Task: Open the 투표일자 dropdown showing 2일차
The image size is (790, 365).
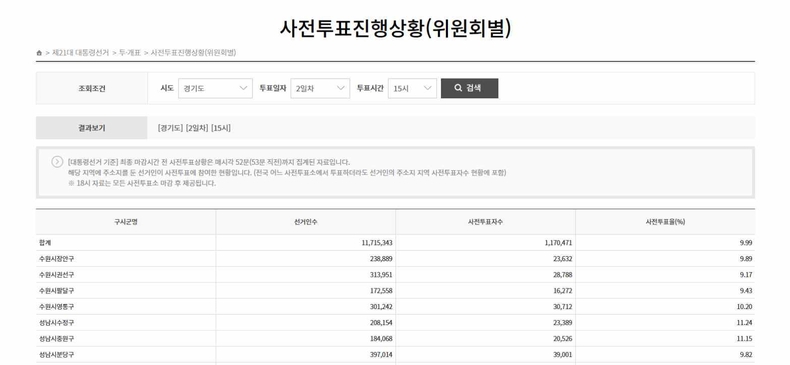Action: point(320,88)
